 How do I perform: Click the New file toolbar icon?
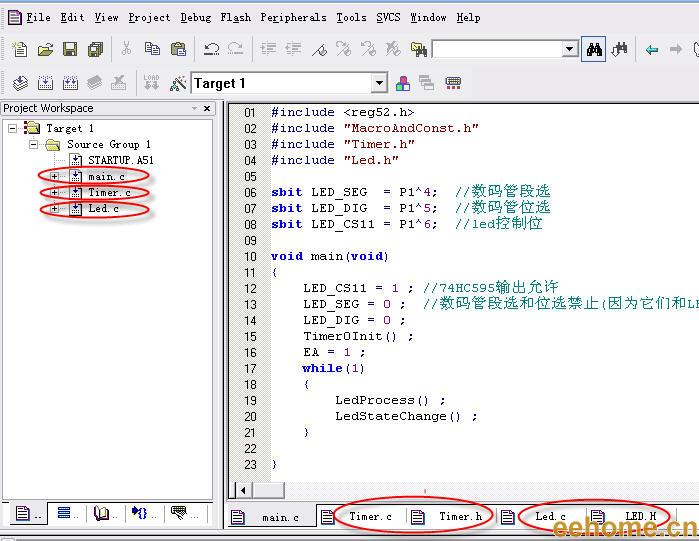click(20, 49)
